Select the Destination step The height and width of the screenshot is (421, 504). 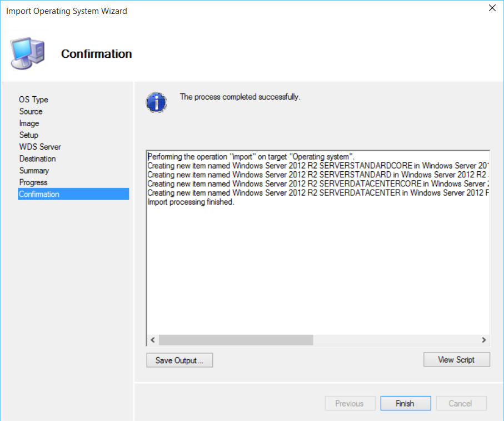pos(37,159)
